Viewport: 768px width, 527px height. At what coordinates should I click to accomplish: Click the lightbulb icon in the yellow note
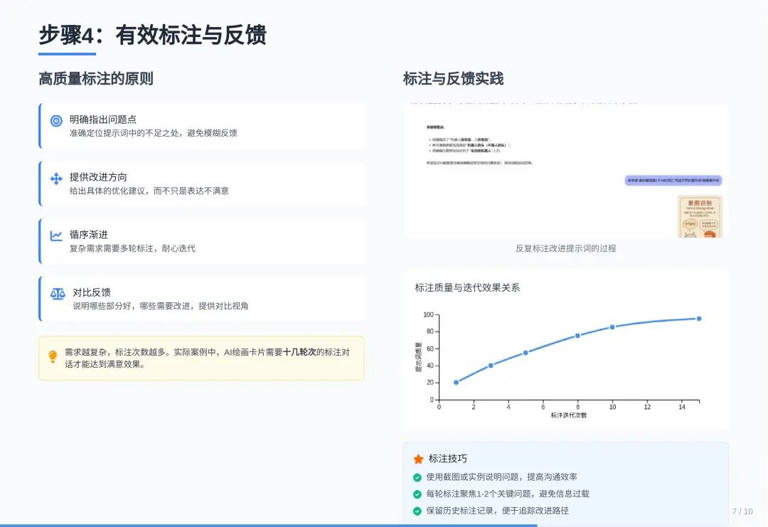53,356
